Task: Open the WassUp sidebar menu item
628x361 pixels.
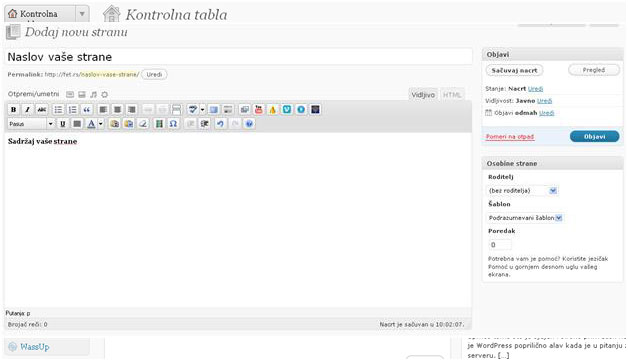Action: click(35, 347)
